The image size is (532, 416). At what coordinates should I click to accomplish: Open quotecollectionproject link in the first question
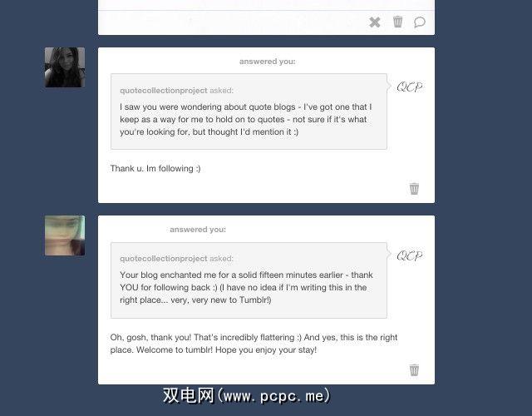coord(163,91)
